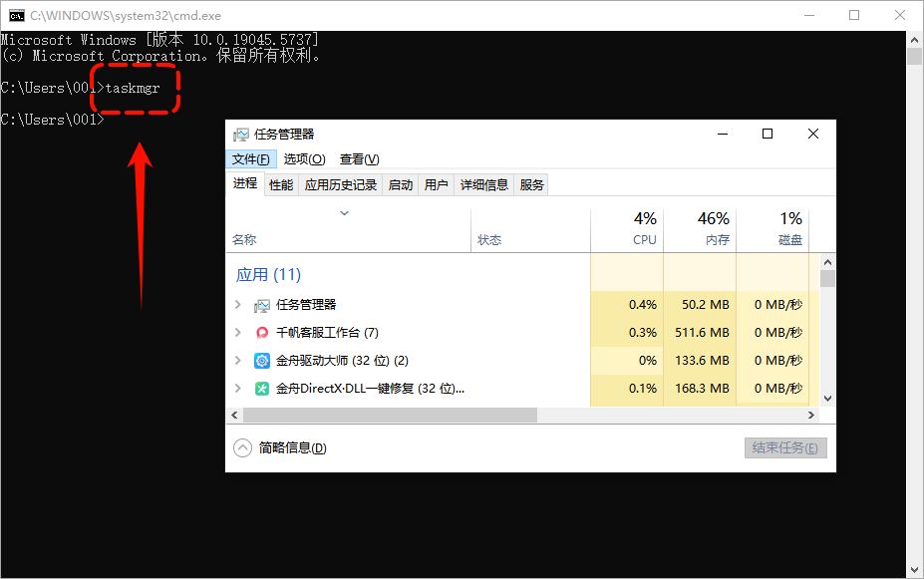The width and height of the screenshot is (924, 579).
Task: Open the 查看(V) menu
Action: tap(360, 159)
